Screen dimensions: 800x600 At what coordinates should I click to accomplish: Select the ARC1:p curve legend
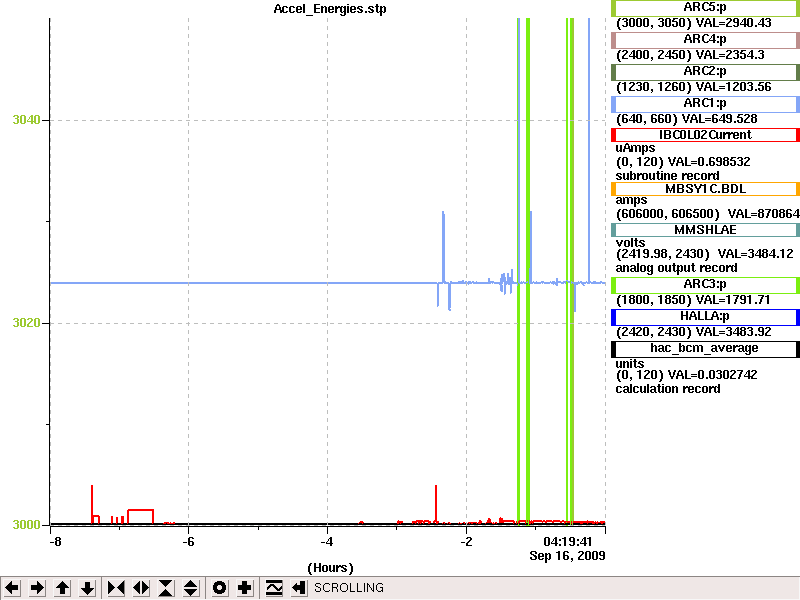tap(705, 104)
